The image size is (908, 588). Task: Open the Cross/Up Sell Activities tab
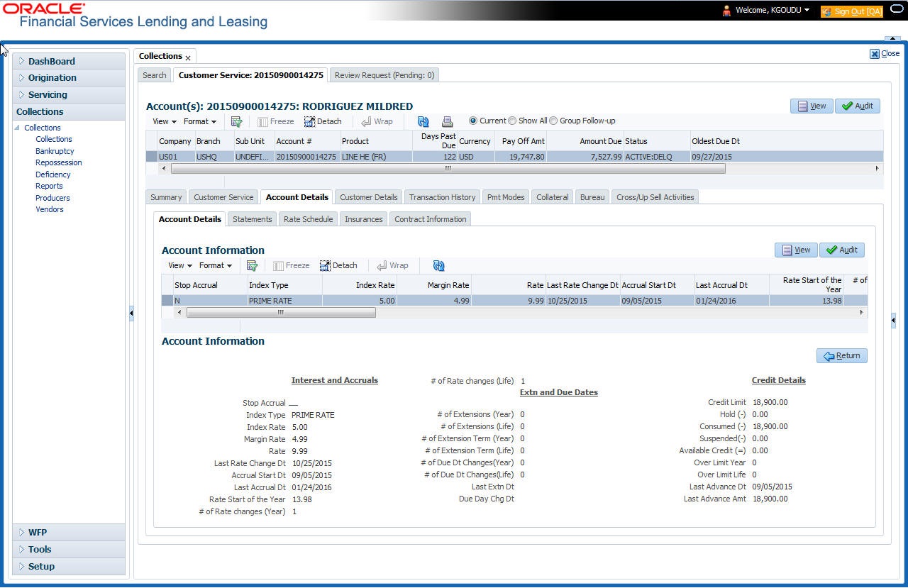655,197
